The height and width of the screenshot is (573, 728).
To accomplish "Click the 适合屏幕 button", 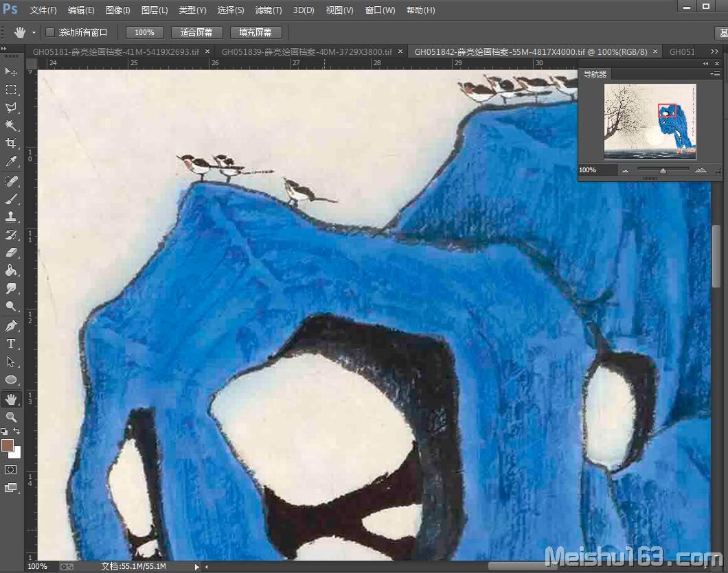I will coord(196,32).
